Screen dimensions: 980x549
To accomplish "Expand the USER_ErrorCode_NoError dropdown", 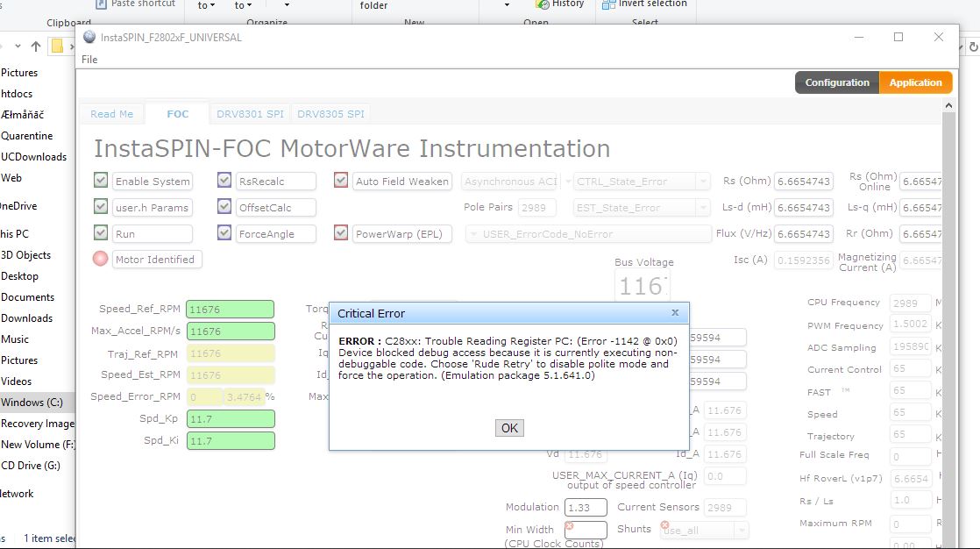I will [x=473, y=234].
